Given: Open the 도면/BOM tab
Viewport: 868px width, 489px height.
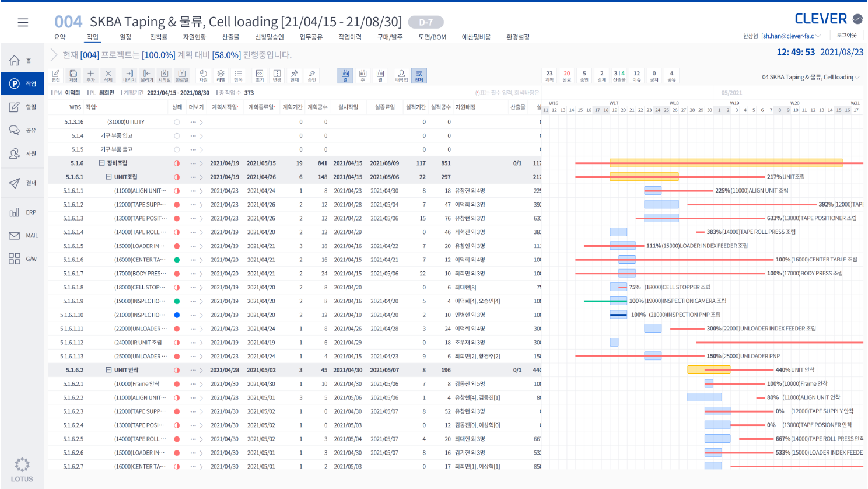Looking at the screenshot, I should (x=432, y=37).
